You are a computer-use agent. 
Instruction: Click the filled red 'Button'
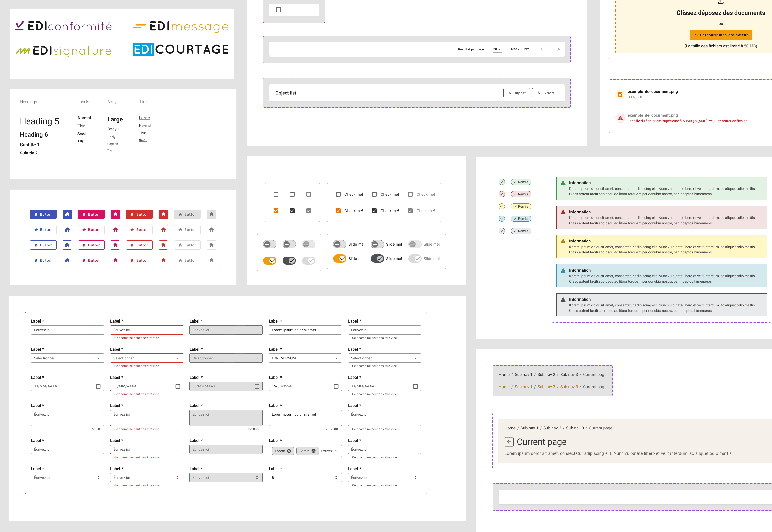(139, 214)
